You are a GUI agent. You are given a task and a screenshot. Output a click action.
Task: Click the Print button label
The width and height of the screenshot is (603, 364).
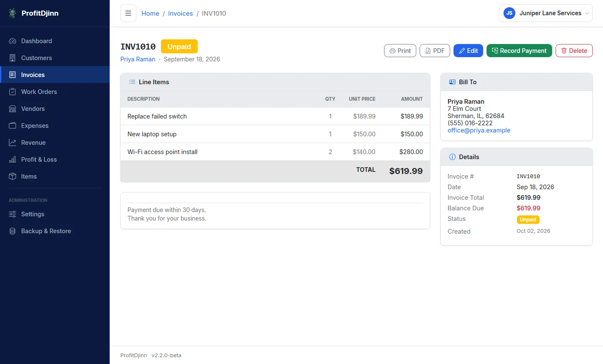point(404,51)
